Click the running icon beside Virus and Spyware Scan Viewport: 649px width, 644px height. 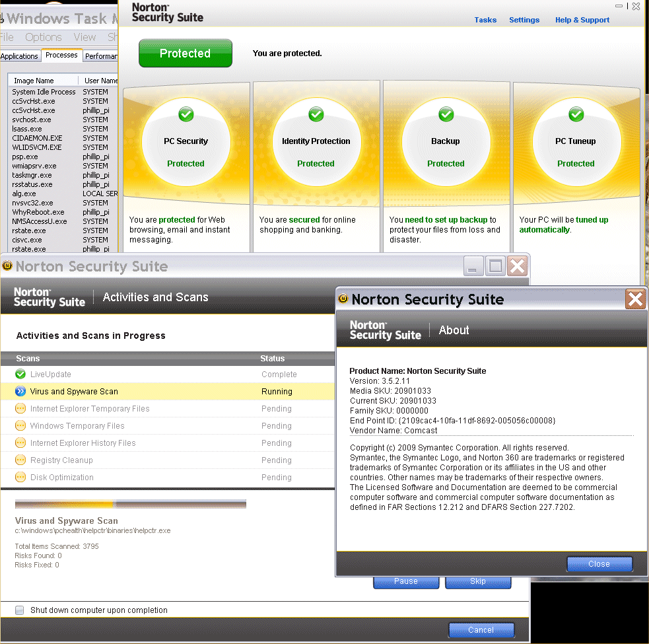point(20,392)
